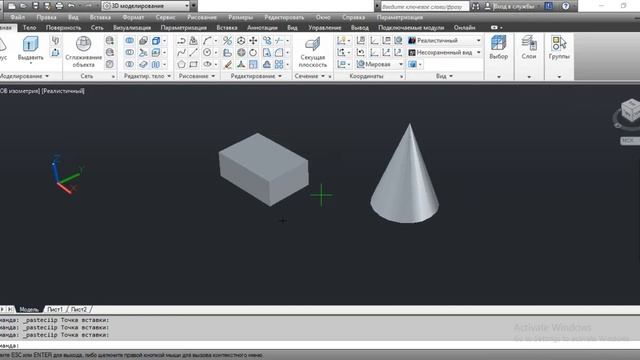Click the Help question mark icon
Viewport: 640px width, 360px height.
click(565, 6)
